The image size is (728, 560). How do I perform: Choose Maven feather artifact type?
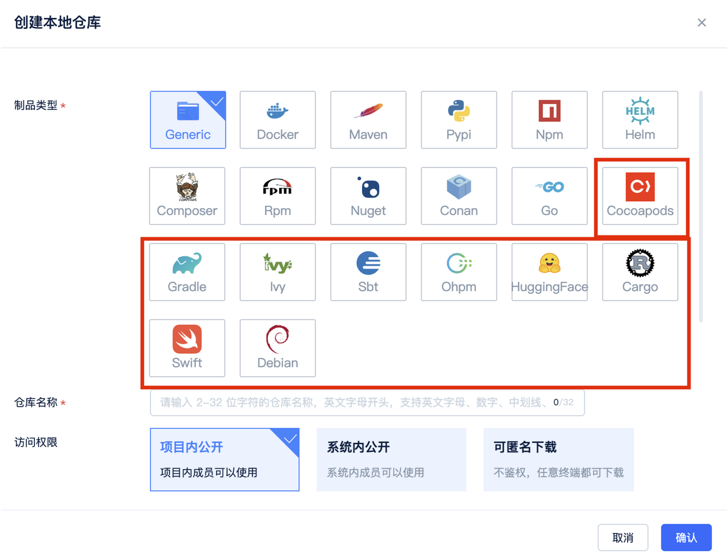(368, 120)
